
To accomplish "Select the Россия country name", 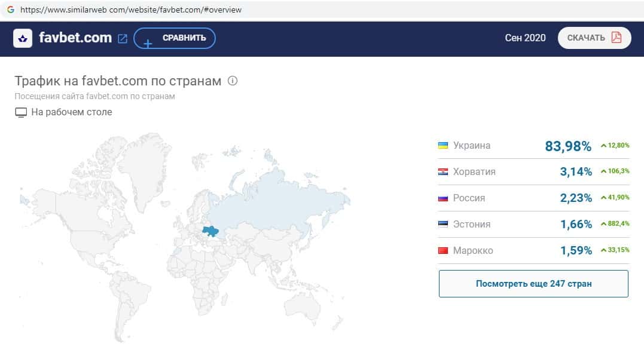I will [469, 198].
